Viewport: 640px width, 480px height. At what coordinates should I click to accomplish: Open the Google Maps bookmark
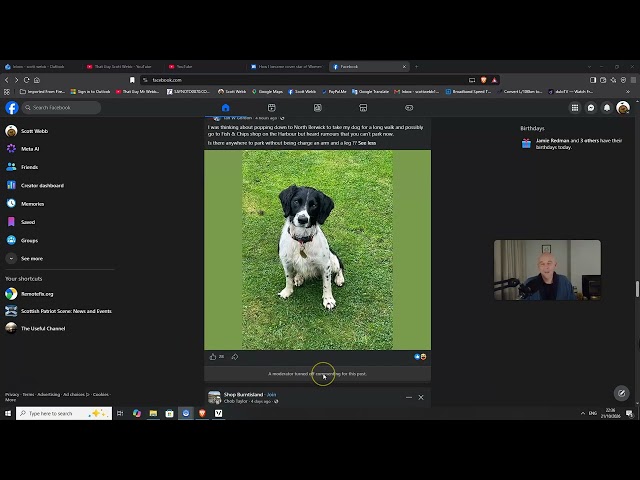(x=267, y=91)
